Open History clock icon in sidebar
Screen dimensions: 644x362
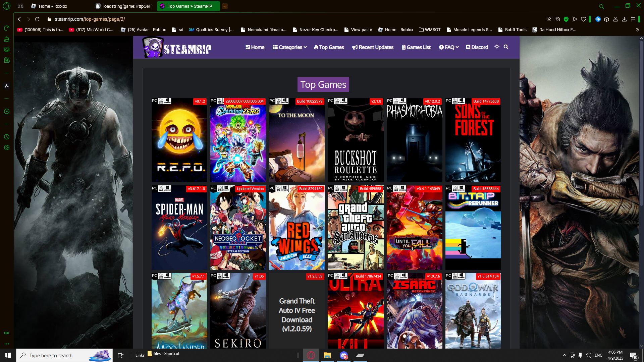pyautogui.click(x=6, y=137)
